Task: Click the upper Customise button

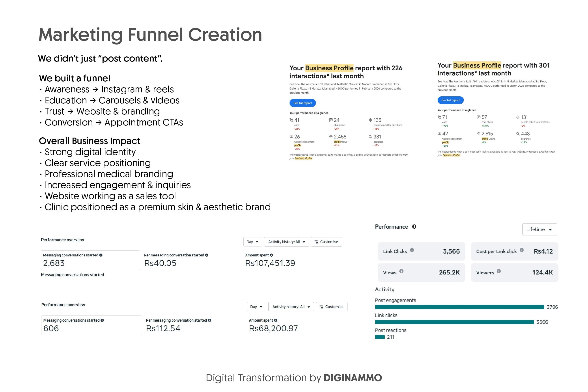Action: click(327, 242)
